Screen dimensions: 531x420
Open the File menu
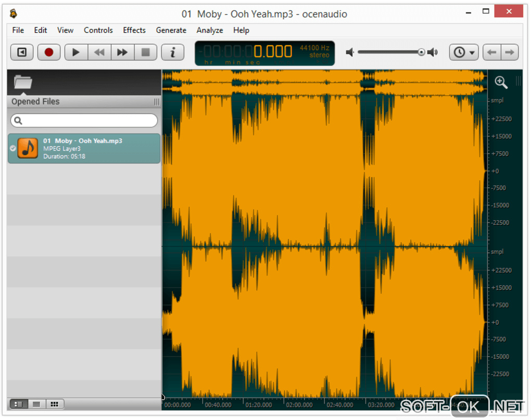pyautogui.click(x=18, y=30)
